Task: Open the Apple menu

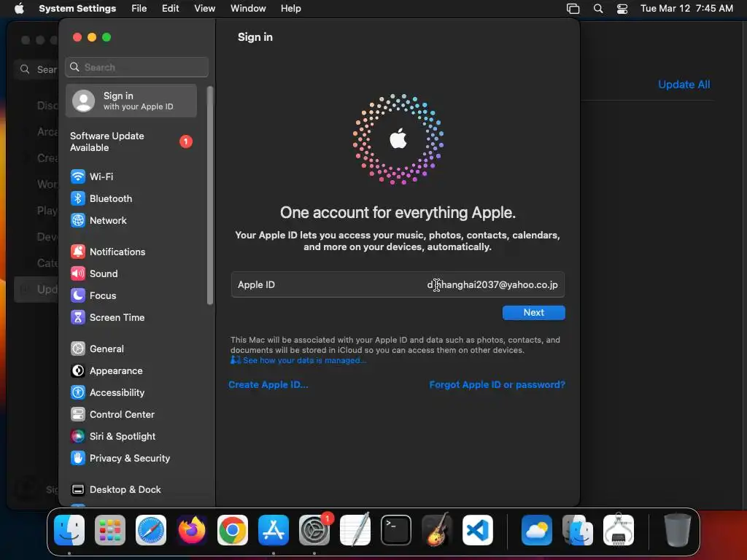Action: coord(19,9)
